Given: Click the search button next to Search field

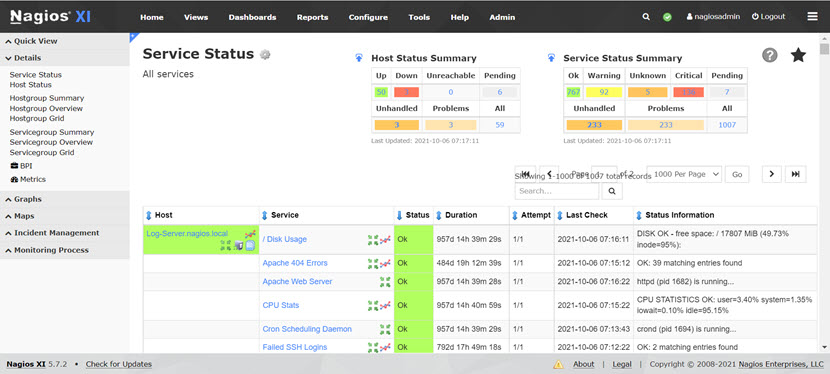Looking at the screenshot, I should [x=612, y=191].
